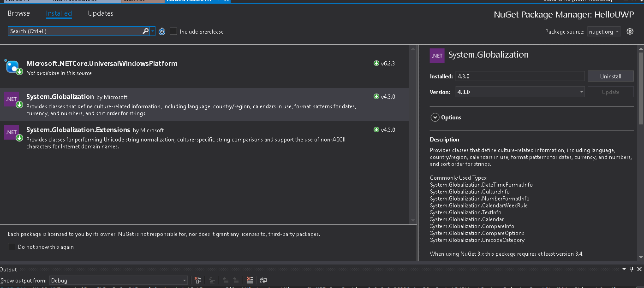The image size is (644, 288).
Task: Click the green arrow beside Extensions v4.3.0
Action: click(376, 130)
